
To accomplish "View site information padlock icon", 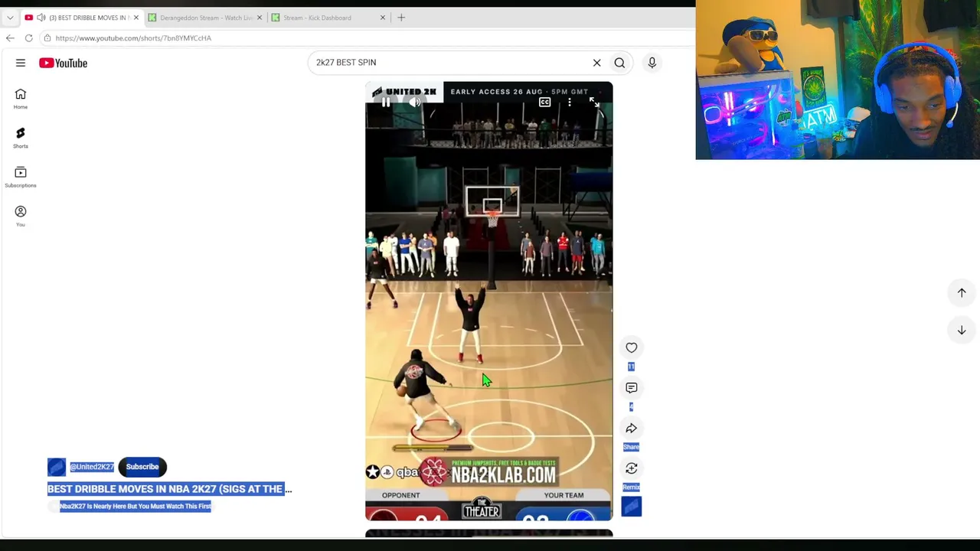I will pos(47,38).
